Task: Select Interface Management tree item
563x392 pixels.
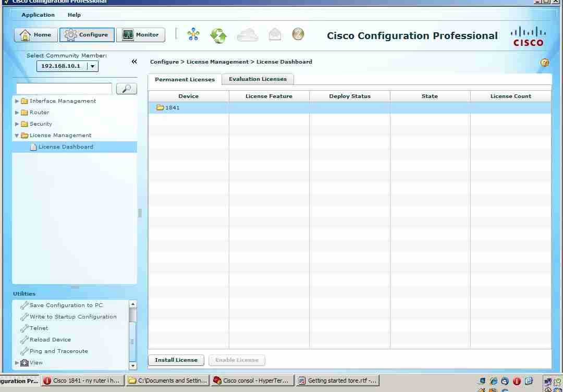Action: pyautogui.click(x=63, y=101)
